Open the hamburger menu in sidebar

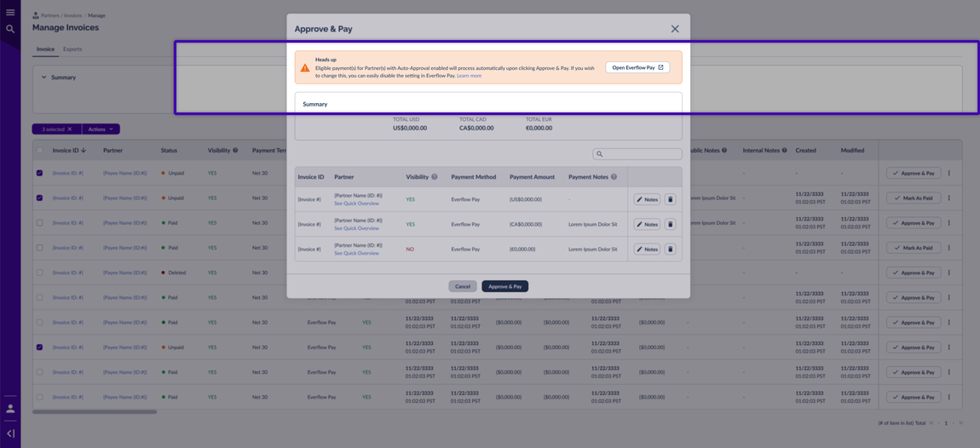pyautogui.click(x=10, y=13)
